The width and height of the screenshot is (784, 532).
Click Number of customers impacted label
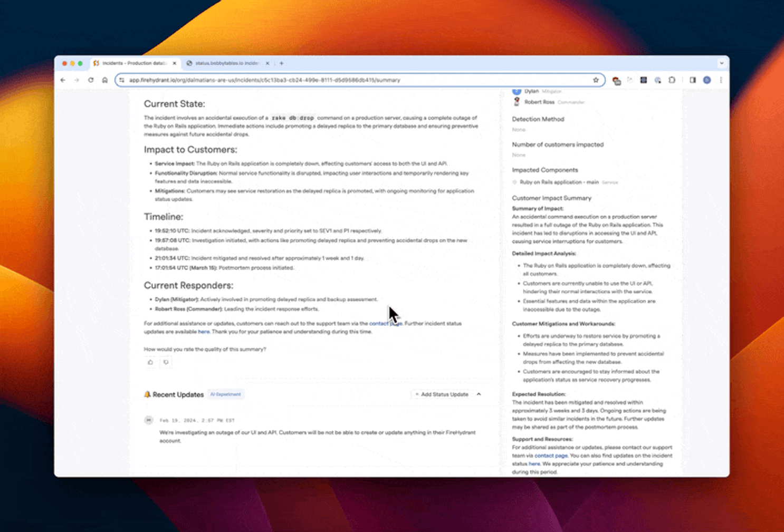(558, 144)
